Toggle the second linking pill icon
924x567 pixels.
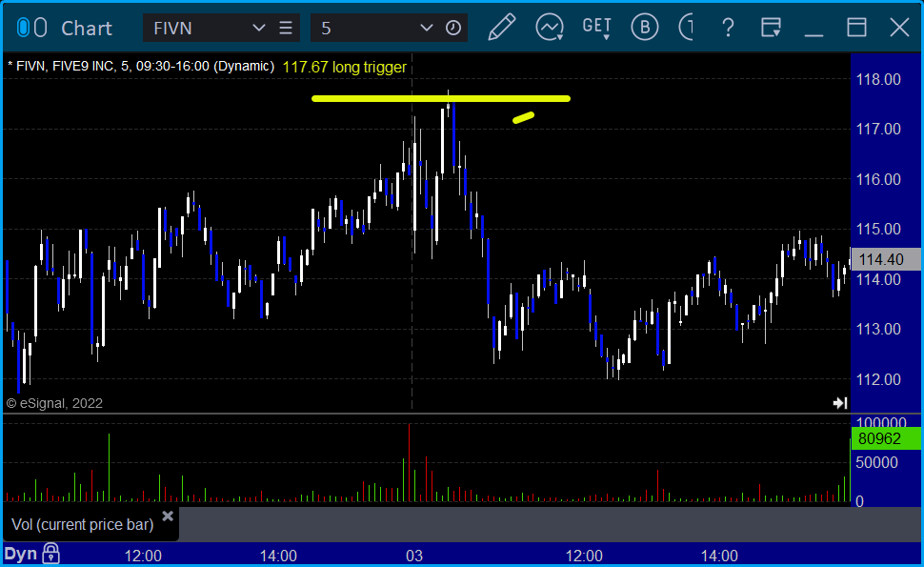(40, 28)
